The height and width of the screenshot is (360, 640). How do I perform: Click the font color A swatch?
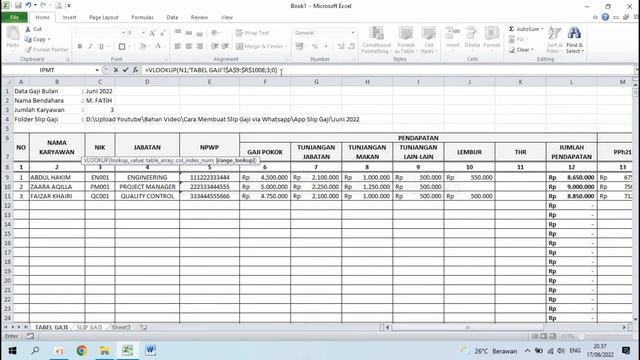[158, 47]
